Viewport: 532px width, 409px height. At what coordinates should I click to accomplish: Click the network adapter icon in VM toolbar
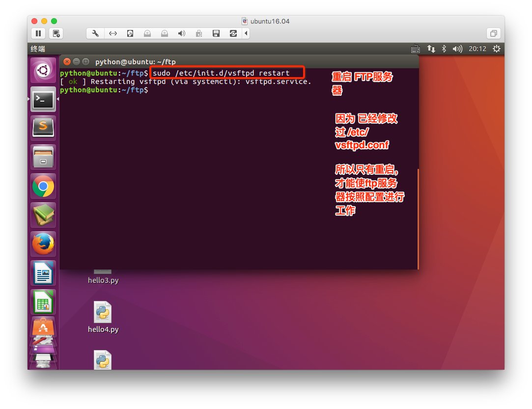pos(113,33)
